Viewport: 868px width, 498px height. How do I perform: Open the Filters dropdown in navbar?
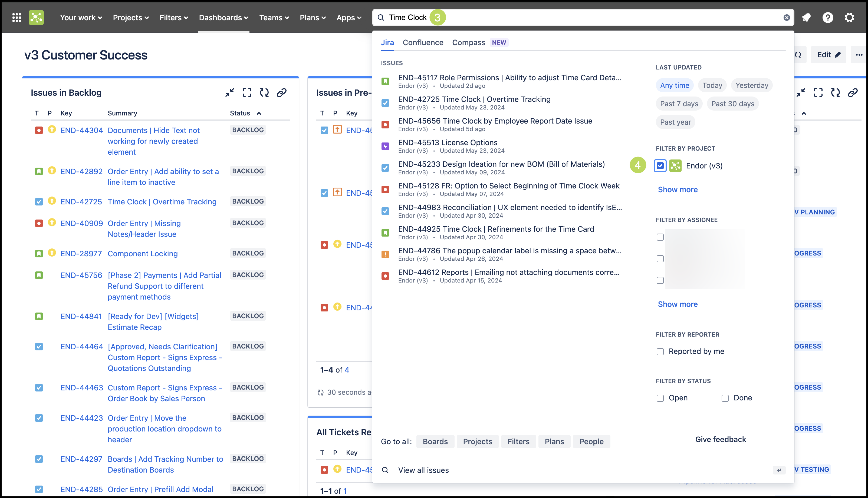[x=173, y=18]
